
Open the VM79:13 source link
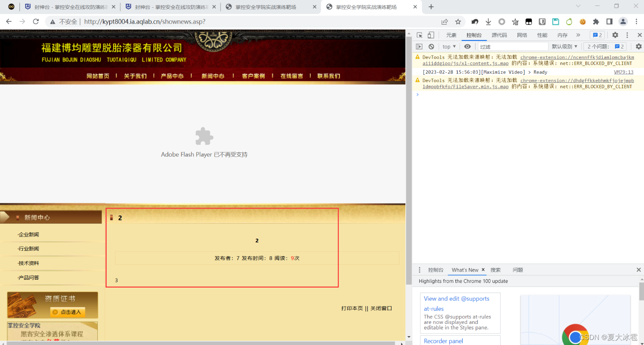624,72
